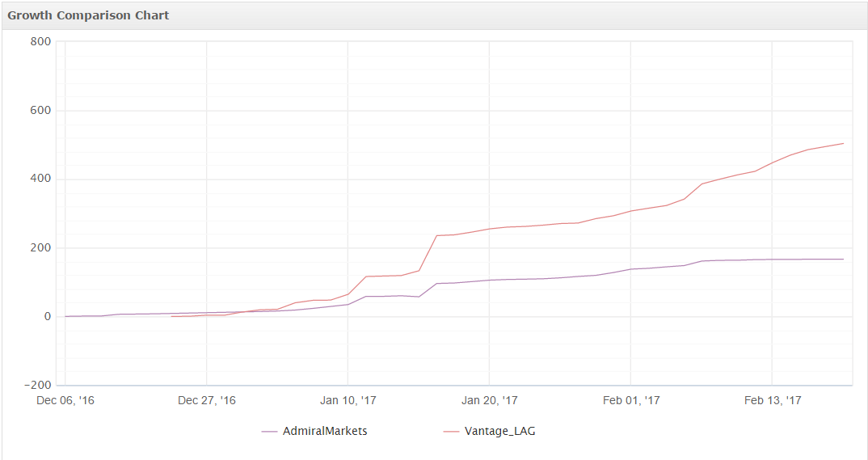Click the 200 y-axis value

(x=40, y=247)
